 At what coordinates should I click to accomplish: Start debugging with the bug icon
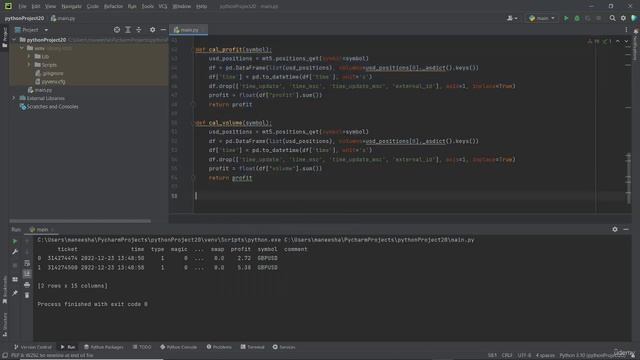[x=577, y=18]
